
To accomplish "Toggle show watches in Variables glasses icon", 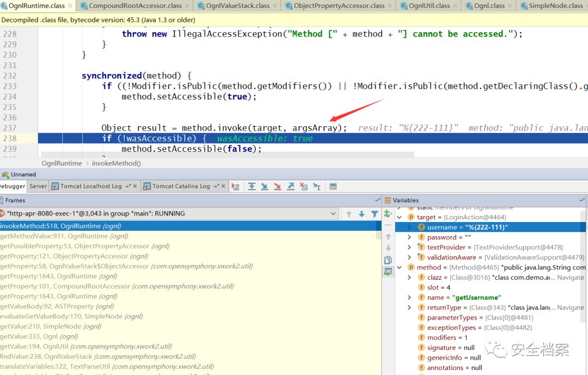I will 388,272.
